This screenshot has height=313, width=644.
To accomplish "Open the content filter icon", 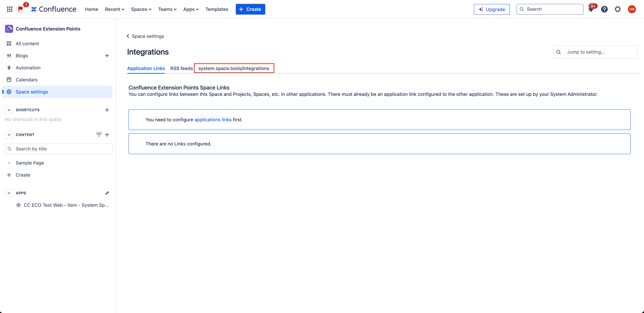I will (x=99, y=135).
